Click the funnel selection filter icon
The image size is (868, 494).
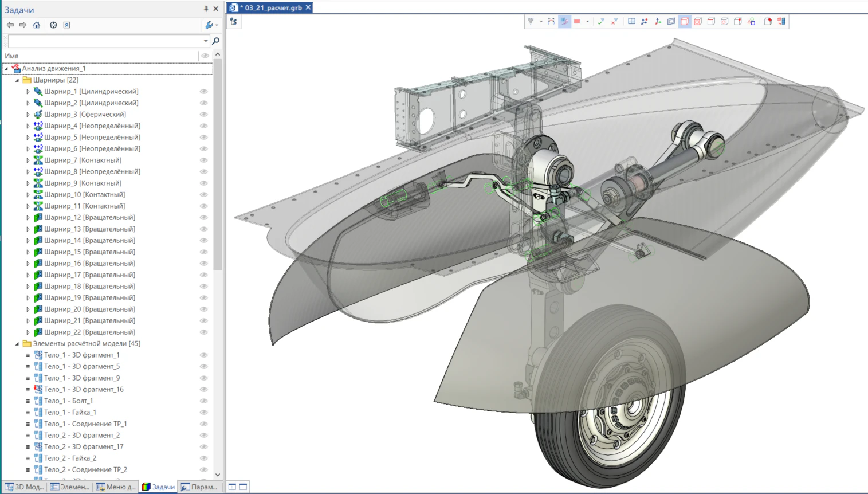[x=531, y=22]
